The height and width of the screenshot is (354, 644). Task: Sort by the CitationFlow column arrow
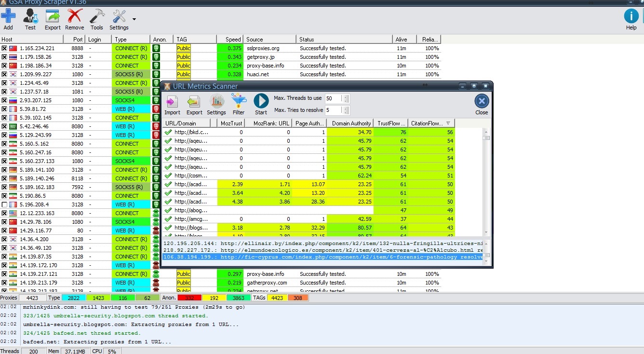point(448,123)
